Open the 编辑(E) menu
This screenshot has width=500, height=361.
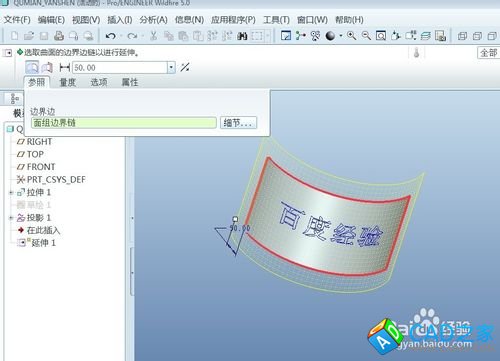click(x=51, y=20)
